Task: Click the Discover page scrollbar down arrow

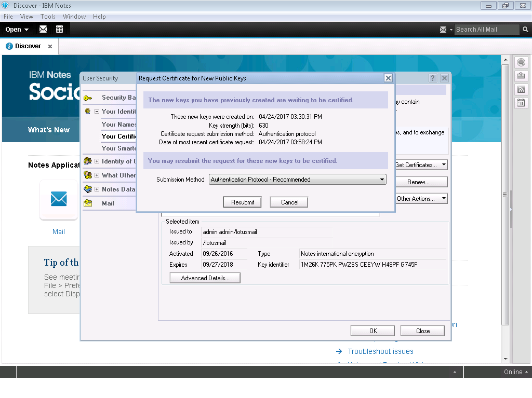Action: [x=506, y=359]
